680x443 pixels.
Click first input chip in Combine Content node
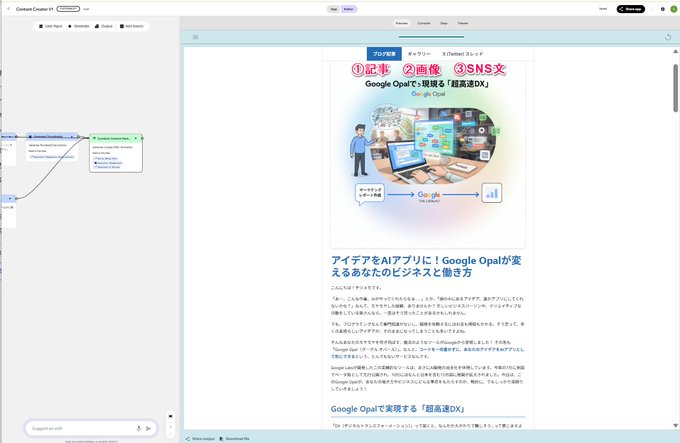(x=105, y=159)
